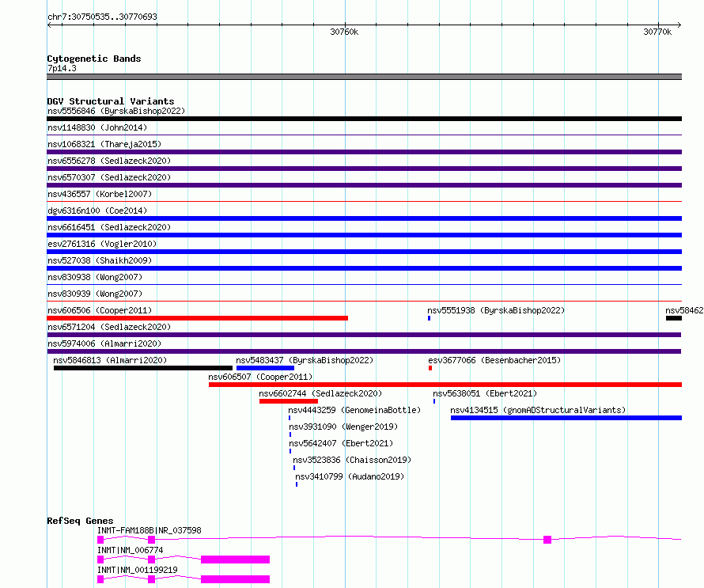Viewport: 704px width, 588px height.
Task: Select the Cytogenetic Bands track title
Action: tap(94, 59)
